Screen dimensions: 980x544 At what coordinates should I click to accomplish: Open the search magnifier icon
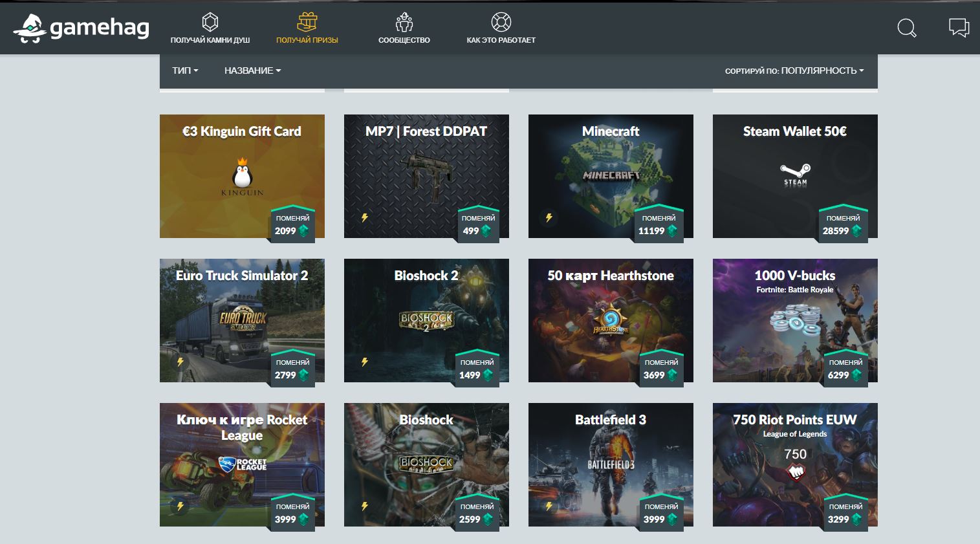tap(907, 28)
